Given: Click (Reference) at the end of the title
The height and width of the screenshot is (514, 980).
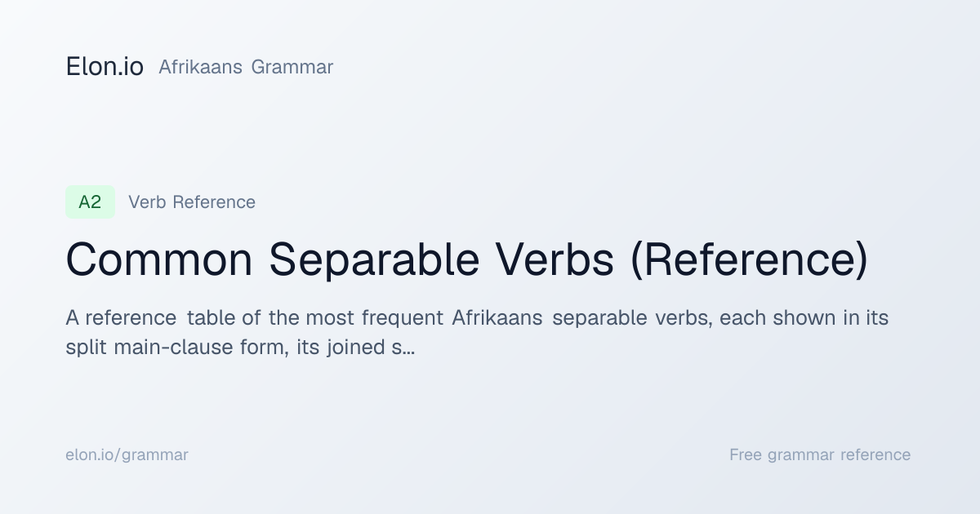Looking at the screenshot, I should pos(749,260).
